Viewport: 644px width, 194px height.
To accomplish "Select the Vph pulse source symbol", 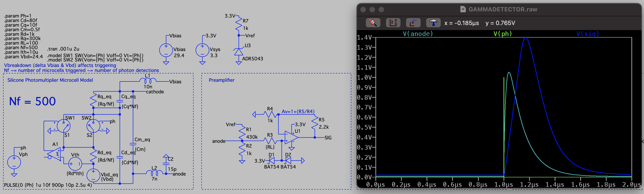I will 14,162.
